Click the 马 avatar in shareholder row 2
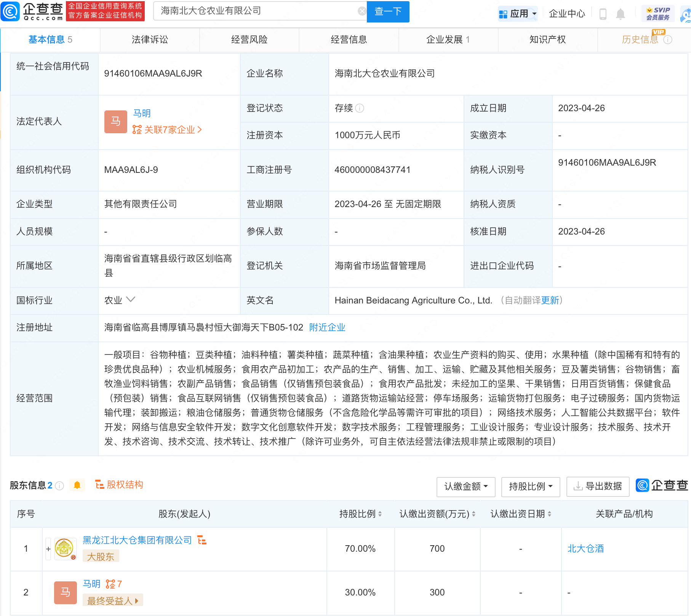This screenshot has width=691, height=616. pos(65,592)
